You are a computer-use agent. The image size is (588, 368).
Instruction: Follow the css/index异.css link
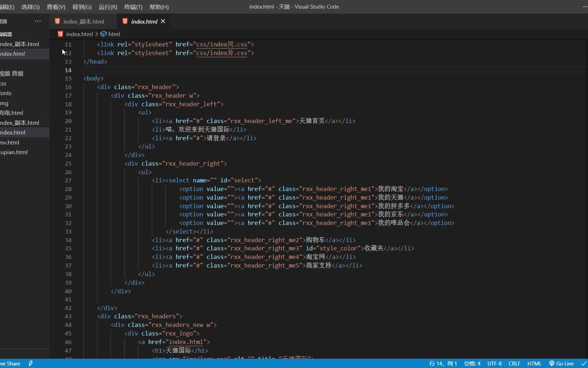click(222, 53)
